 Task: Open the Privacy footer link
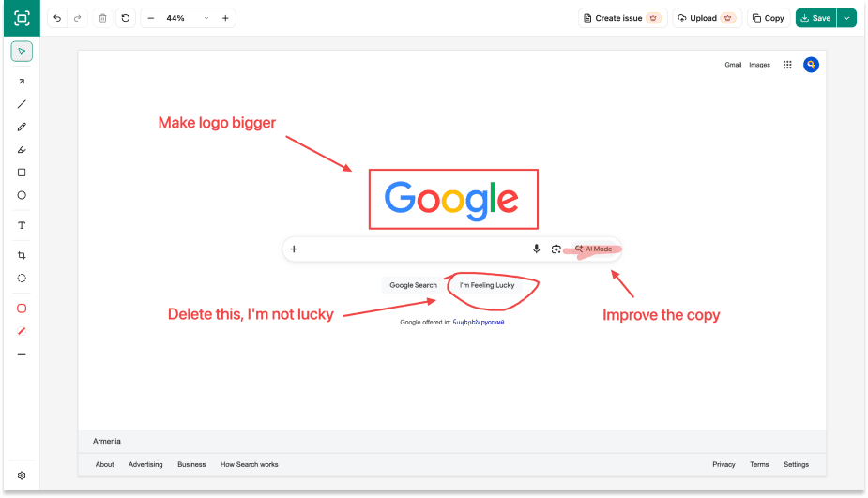(723, 465)
